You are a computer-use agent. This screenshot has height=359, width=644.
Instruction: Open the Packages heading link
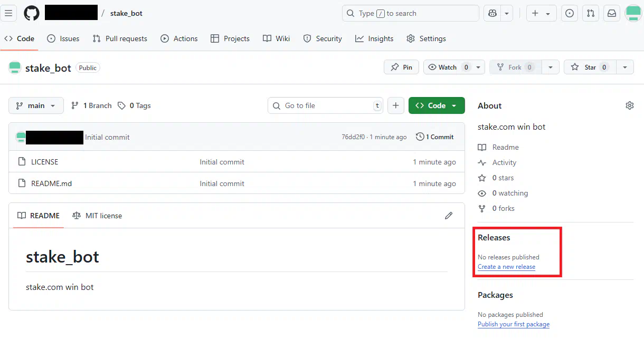[x=495, y=295]
